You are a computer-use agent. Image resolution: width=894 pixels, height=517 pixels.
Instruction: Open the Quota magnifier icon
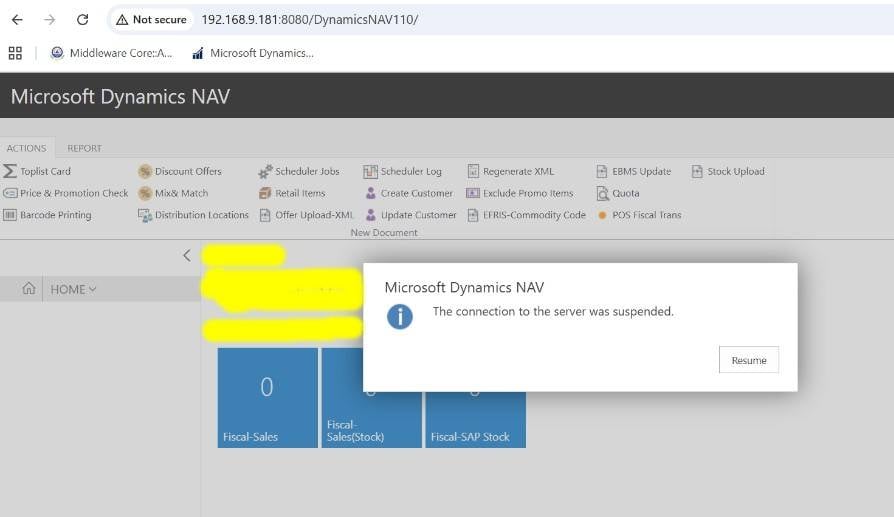click(603, 193)
